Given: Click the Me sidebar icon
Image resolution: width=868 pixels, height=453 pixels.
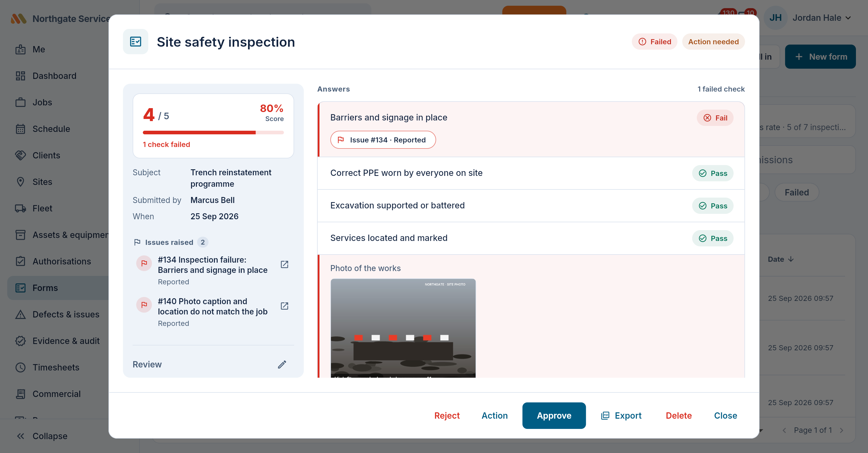Looking at the screenshot, I should (20, 49).
